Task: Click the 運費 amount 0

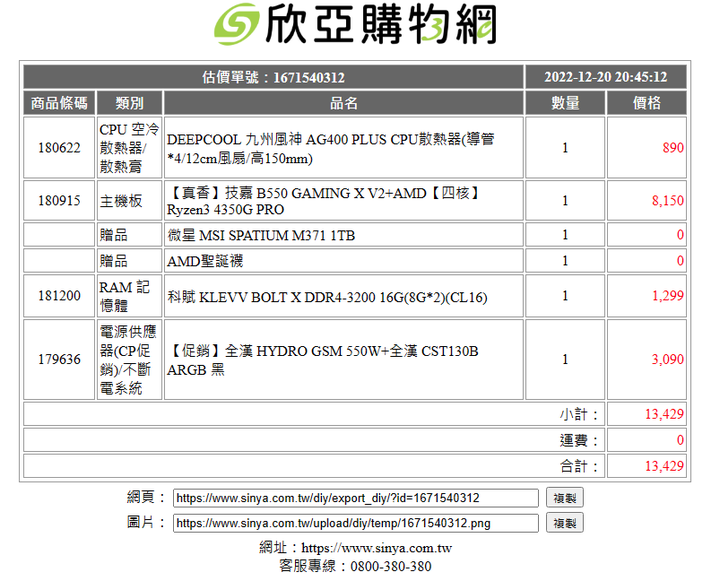Action: [680, 440]
